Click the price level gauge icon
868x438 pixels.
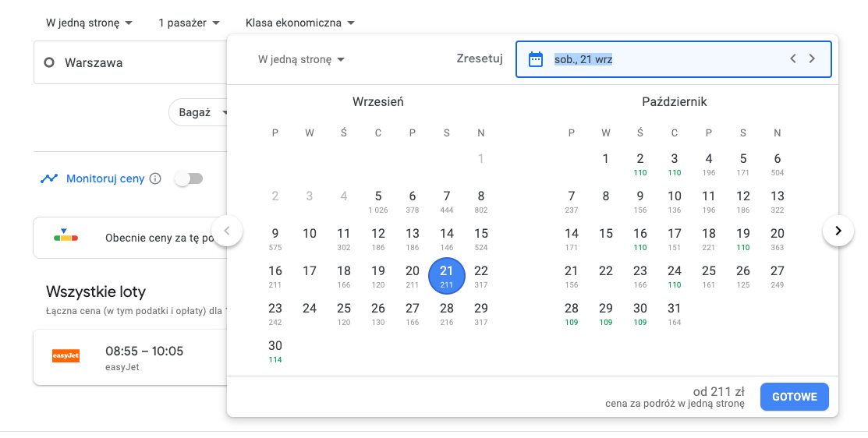(66, 236)
